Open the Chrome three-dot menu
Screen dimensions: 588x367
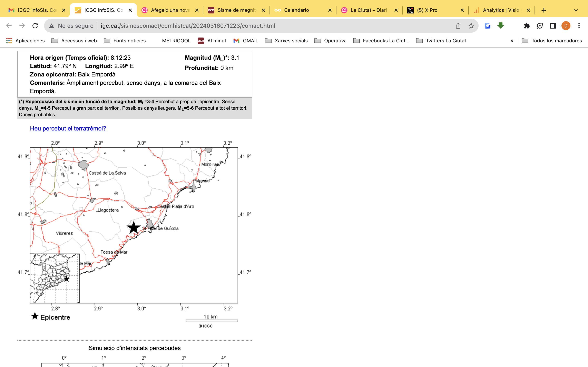[x=579, y=26]
